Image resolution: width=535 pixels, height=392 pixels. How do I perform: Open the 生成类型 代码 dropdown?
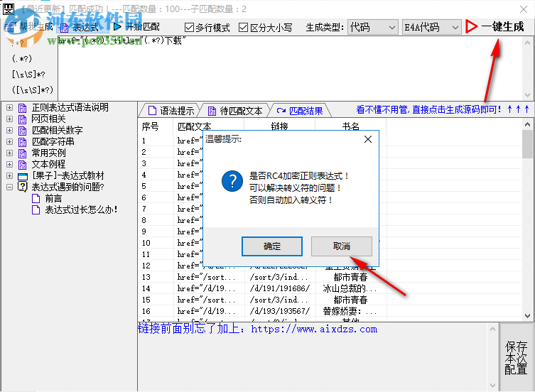372,27
